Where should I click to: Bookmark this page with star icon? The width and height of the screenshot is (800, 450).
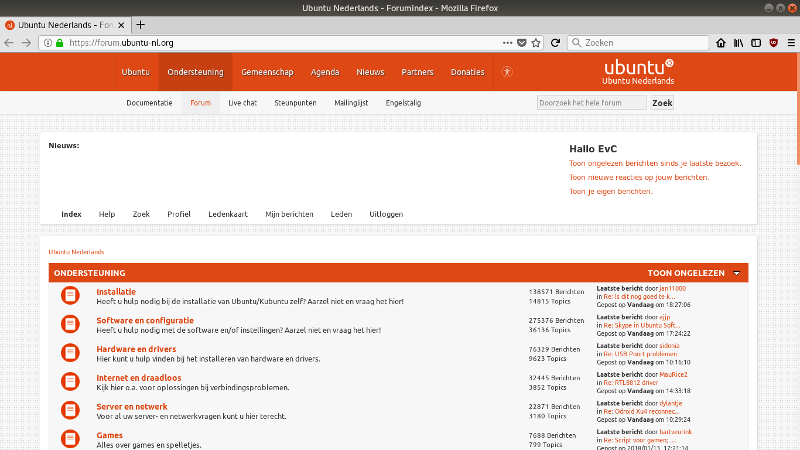pyautogui.click(x=536, y=43)
